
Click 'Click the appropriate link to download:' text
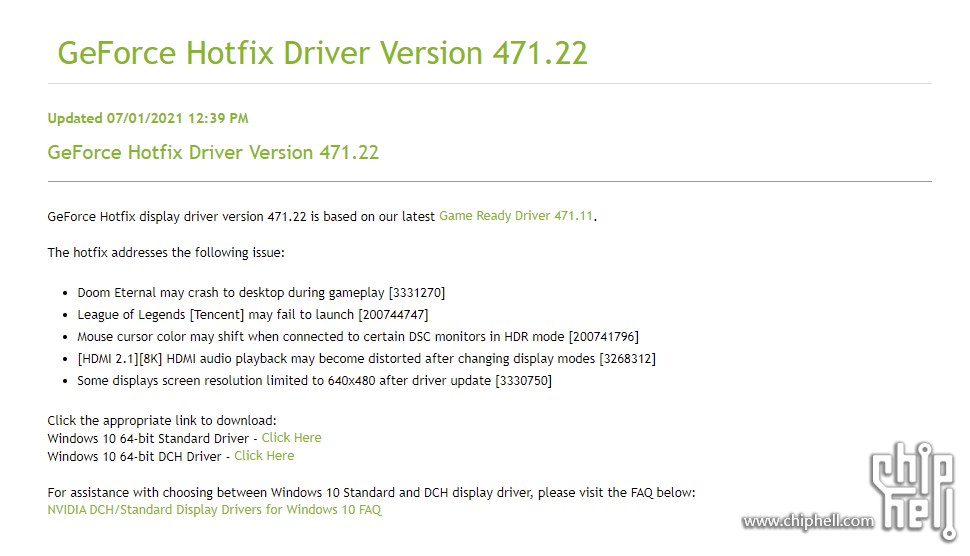point(162,421)
